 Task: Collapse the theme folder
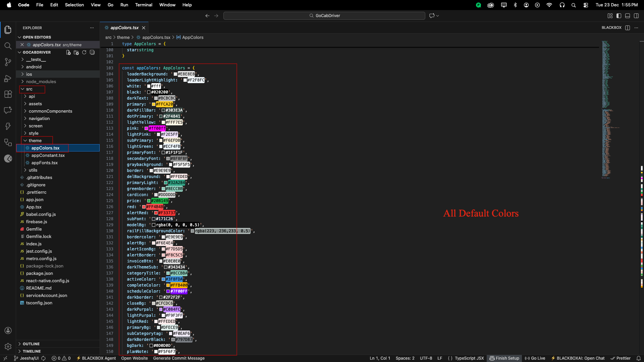[35, 140]
